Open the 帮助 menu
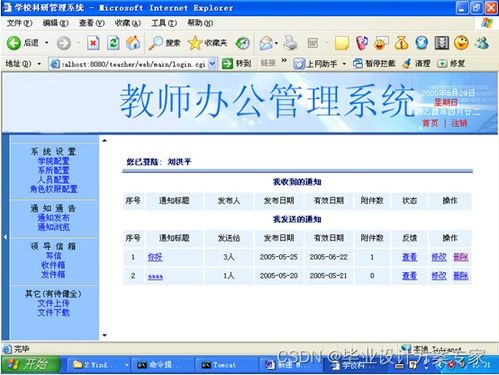The height and width of the screenshot is (375, 499). pos(200,23)
